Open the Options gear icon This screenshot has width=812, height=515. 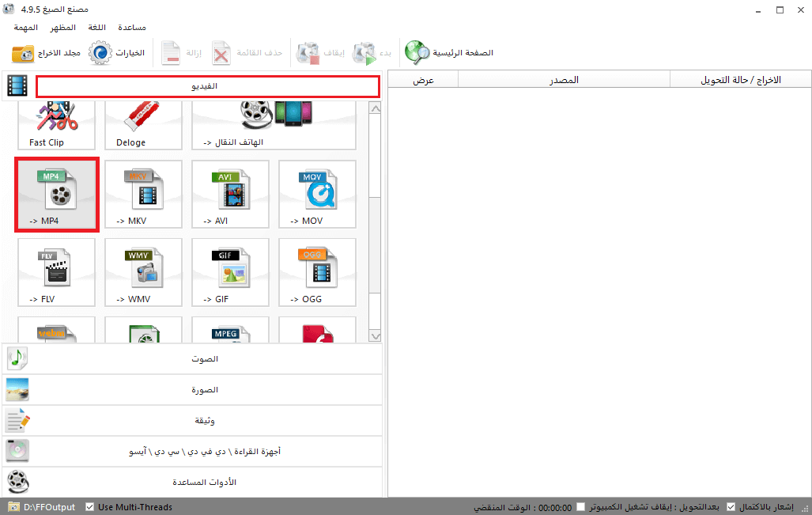(x=100, y=53)
